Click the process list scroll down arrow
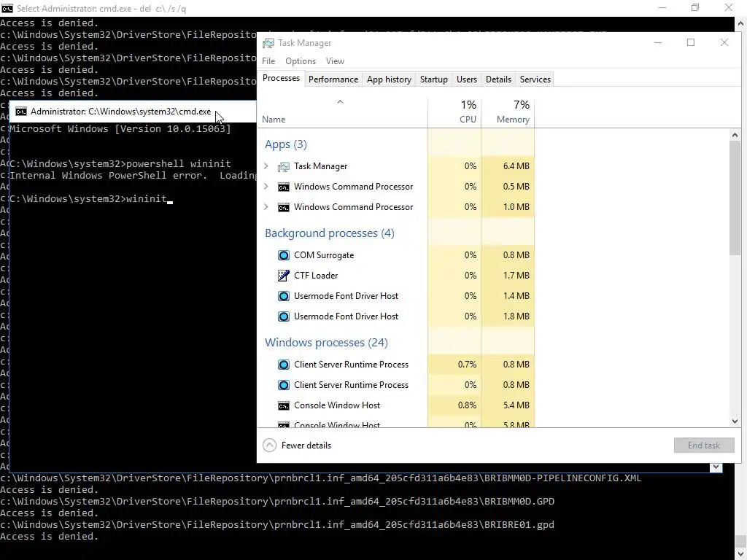 735,421
